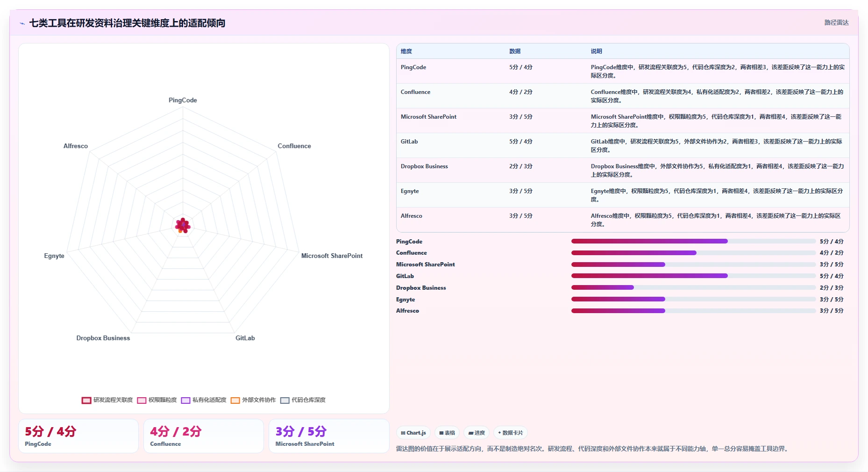Click the Alfresco cell in the table
The height and width of the screenshot is (472, 868).
point(411,216)
